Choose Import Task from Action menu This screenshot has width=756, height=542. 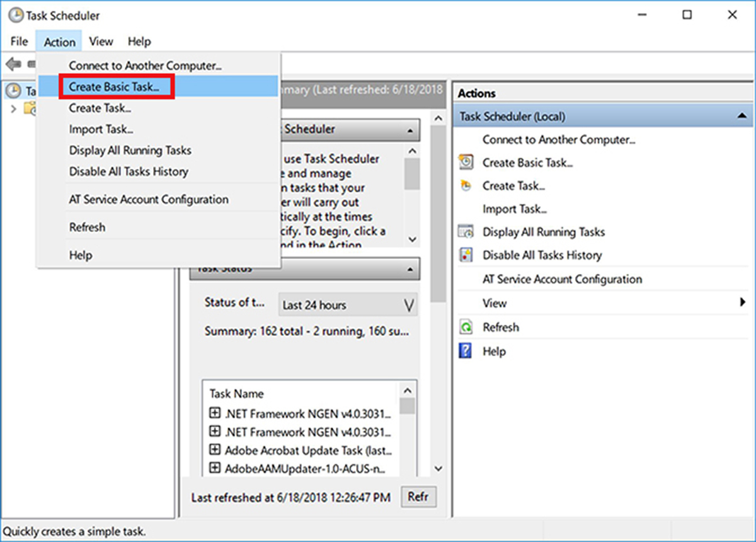tap(101, 129)
